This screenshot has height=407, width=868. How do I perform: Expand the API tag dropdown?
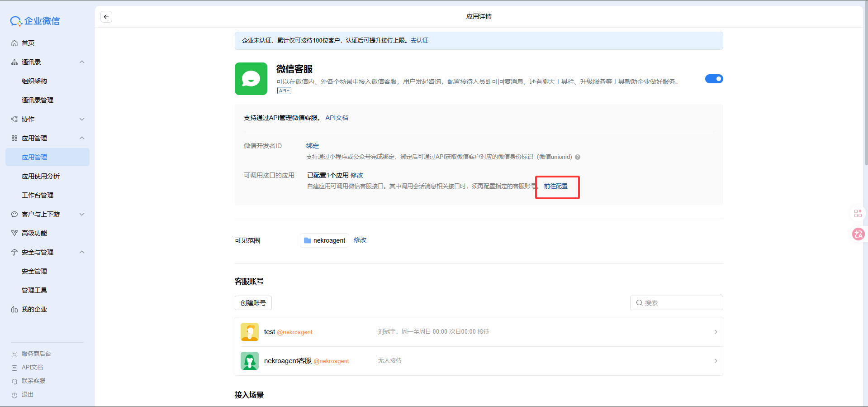(284, 91)
